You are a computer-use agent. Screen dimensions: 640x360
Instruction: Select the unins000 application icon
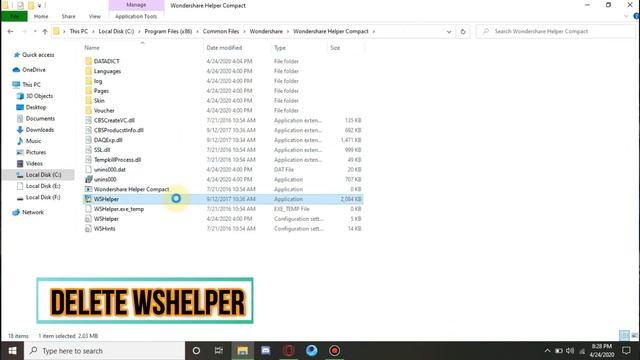tap(88, 179)
